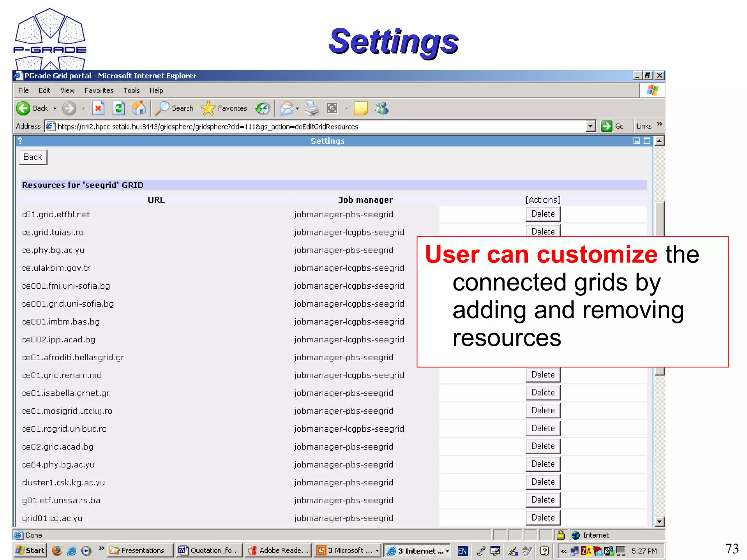747x560 pixels.
Task: Click in the address URL field
Action: [x=316, y=127]
